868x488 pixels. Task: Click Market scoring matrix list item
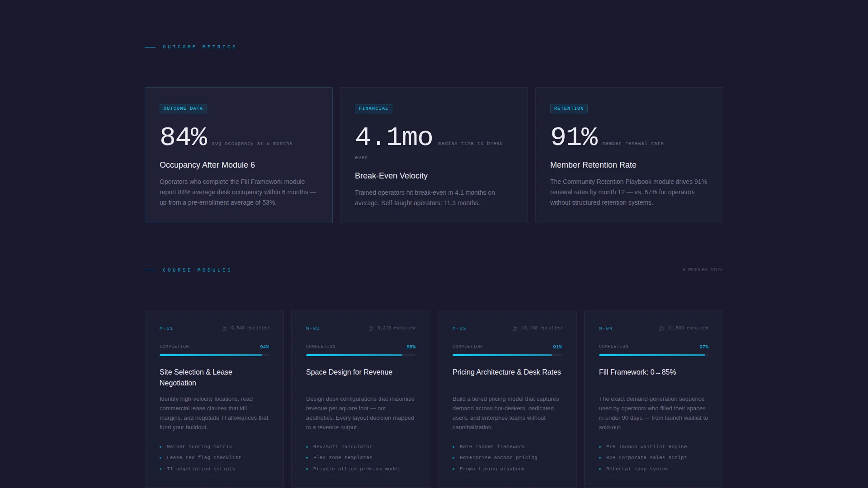coord(199,447)
